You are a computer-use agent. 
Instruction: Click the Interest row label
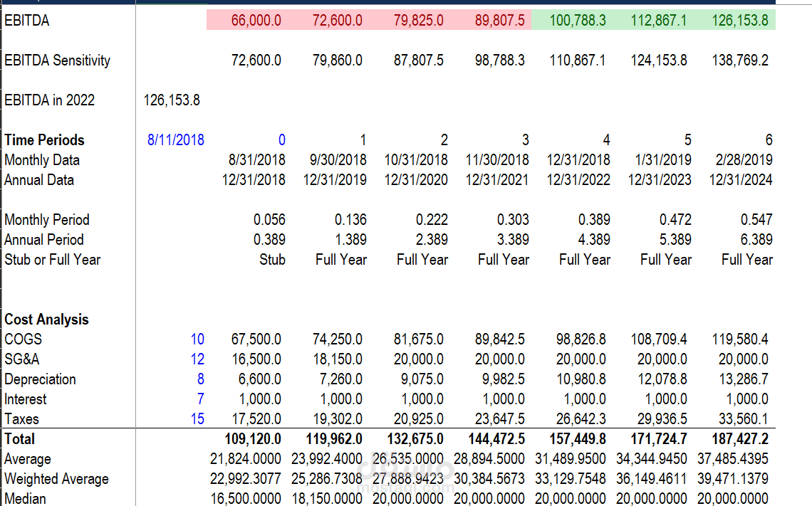26,399
